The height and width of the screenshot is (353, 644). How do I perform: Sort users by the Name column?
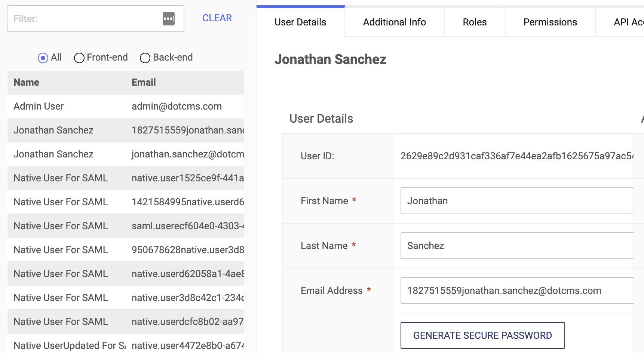pos(26,82)
